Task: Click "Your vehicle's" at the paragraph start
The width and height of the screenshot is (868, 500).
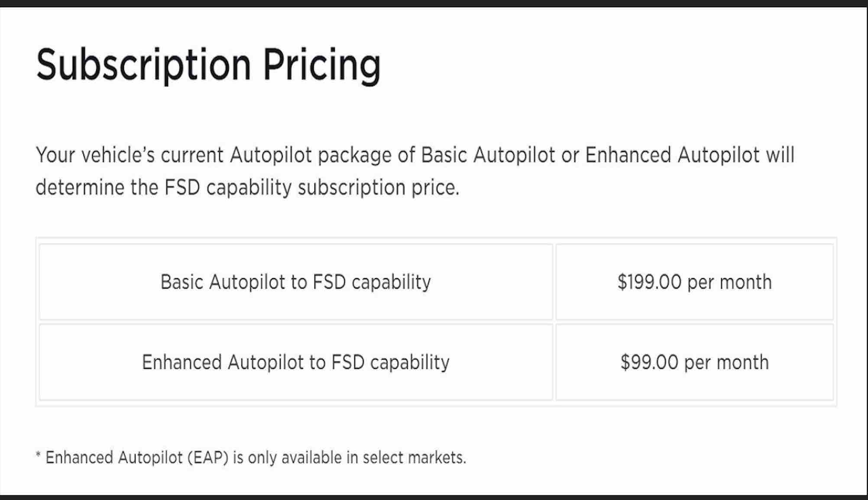Action: pos(95,155)
